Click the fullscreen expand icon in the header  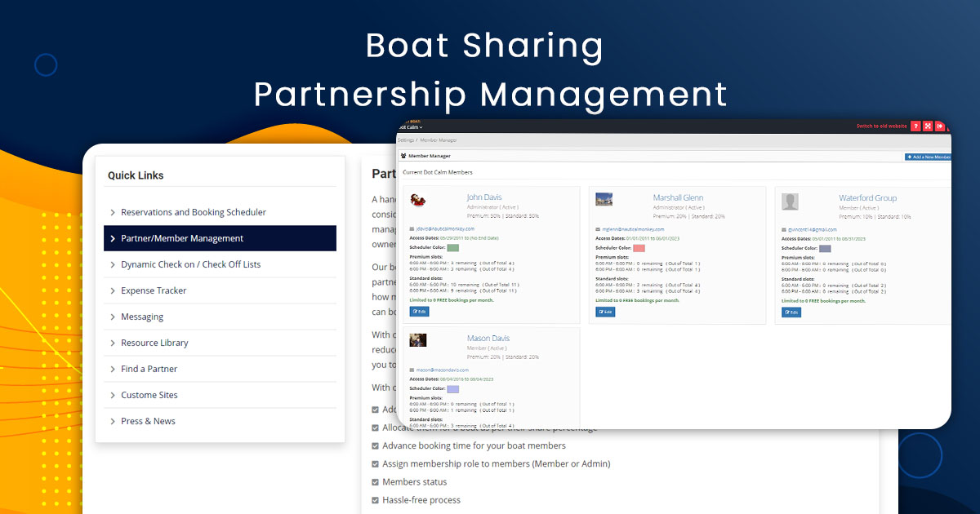928,125
